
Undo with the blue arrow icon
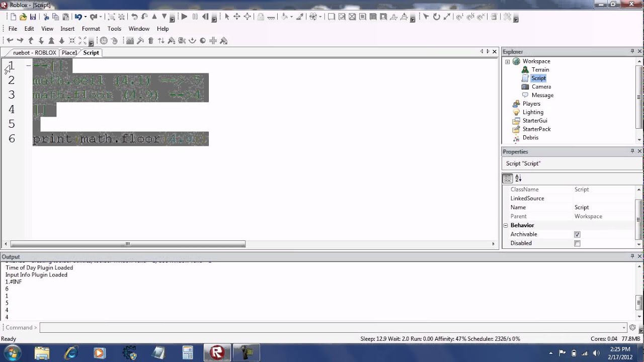[x=78, y=17]
